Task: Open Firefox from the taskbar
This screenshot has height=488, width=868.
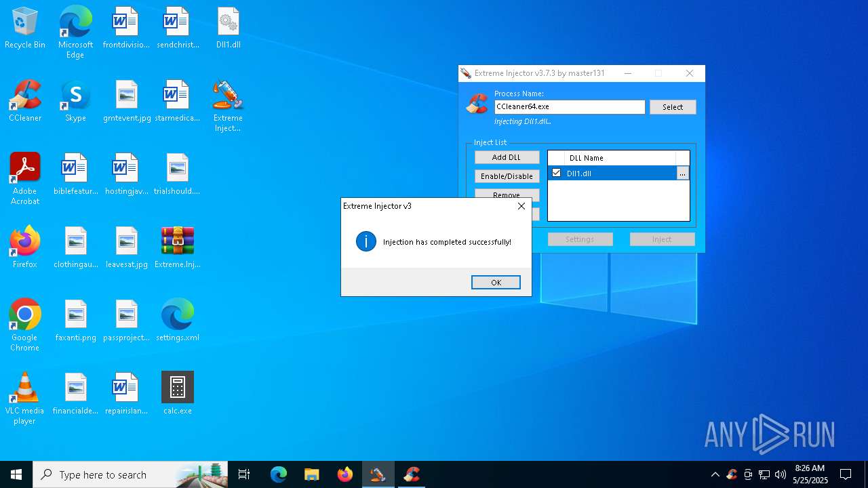Action: [344, 474]
